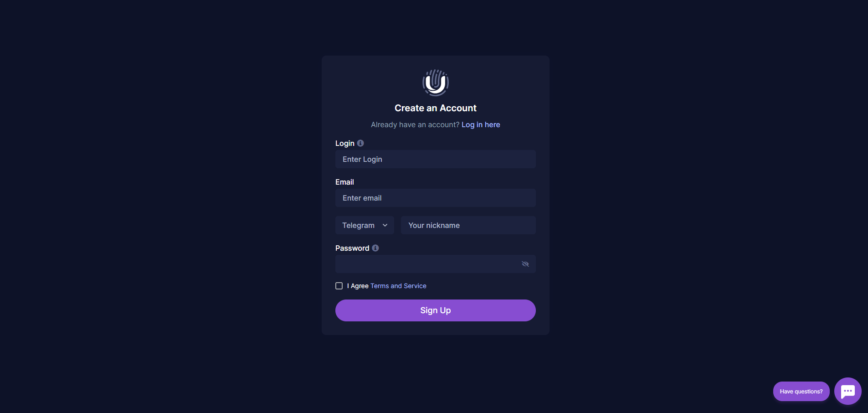Click the fingerprint logo icon
This screenshot has height=413, width=868.
coord(435,83)
